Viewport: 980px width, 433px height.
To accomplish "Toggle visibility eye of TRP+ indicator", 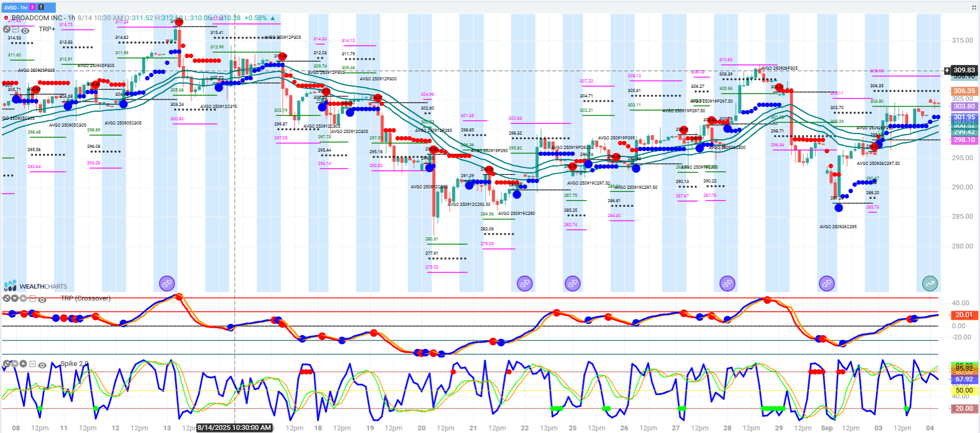I will pos(25,30).
